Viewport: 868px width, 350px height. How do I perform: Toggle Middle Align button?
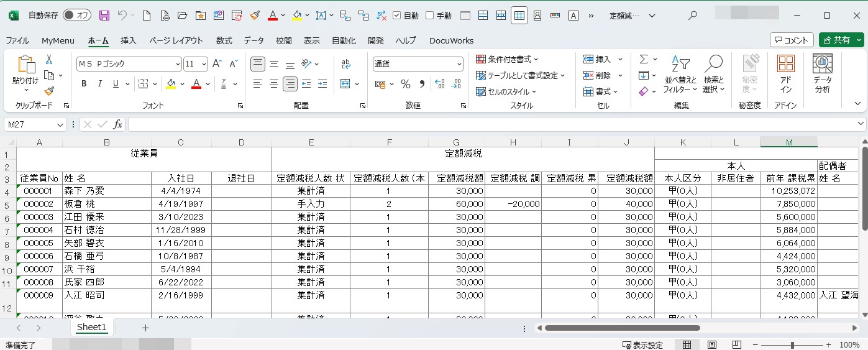pos(274,64)
